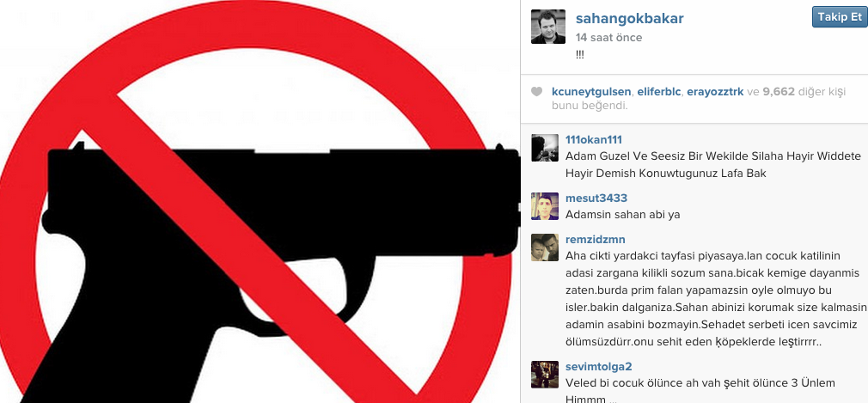The image size is (868, 403).
Task: Click sevimtolga2 avatar thumbnail
Action: point(545,375)
